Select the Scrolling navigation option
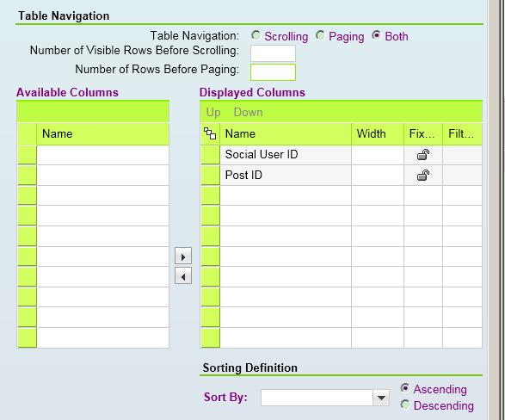The width and height of the screenshot is (505, 420). pyautogui.click(x=256, y=35)
